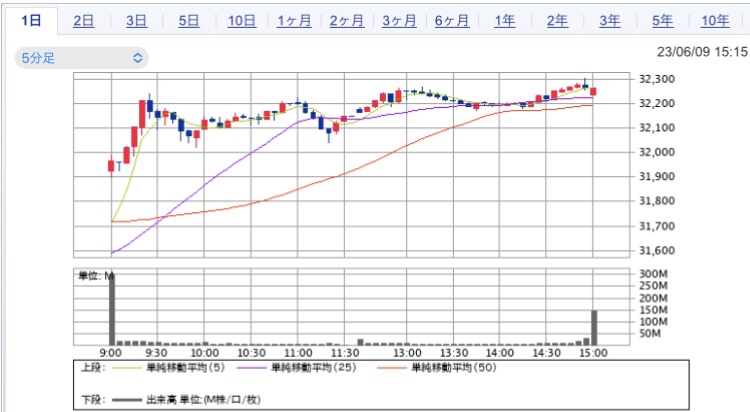750x412 pixels.
Task: Open the 3日 chart range
Action: point(136,21)
